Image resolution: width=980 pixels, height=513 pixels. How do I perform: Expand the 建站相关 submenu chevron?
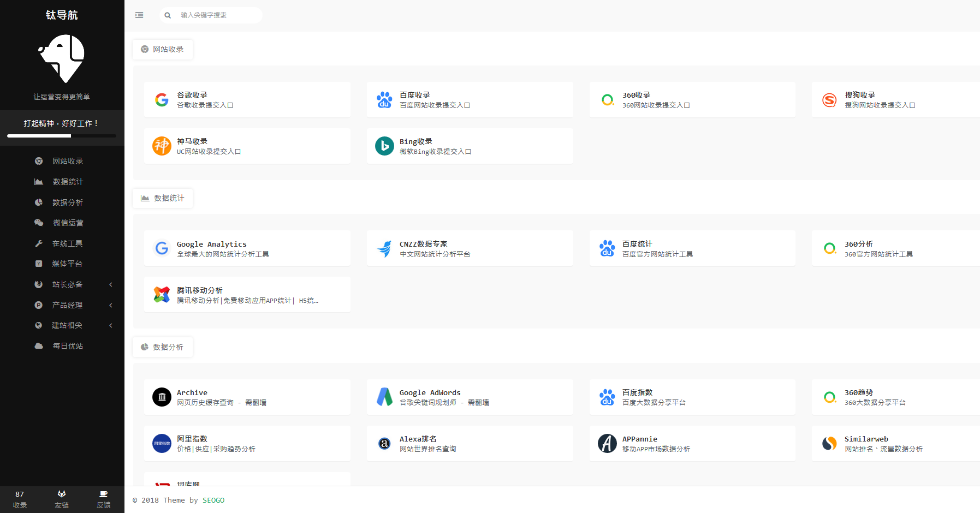click(x=111, y=325)
